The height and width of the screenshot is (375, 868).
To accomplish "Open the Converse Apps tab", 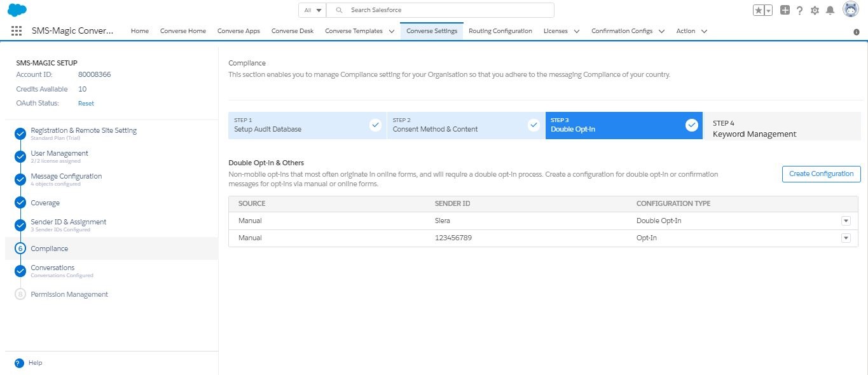I will pyautogui.click(x=238, y=31).
